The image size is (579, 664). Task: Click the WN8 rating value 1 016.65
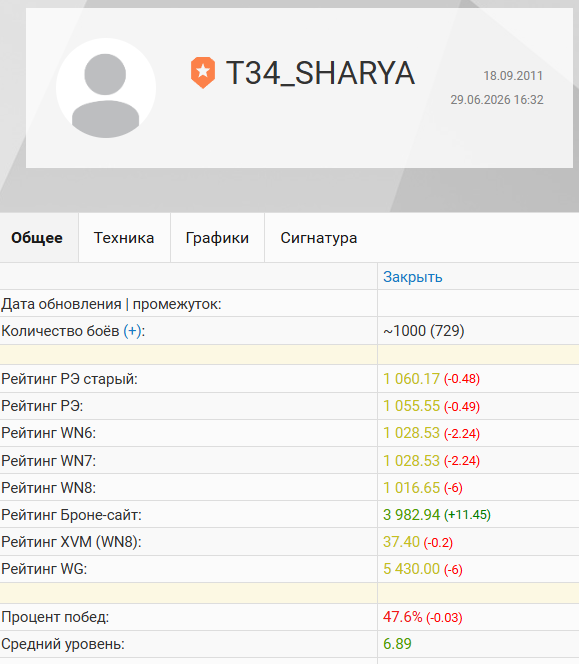click(411, 487)
